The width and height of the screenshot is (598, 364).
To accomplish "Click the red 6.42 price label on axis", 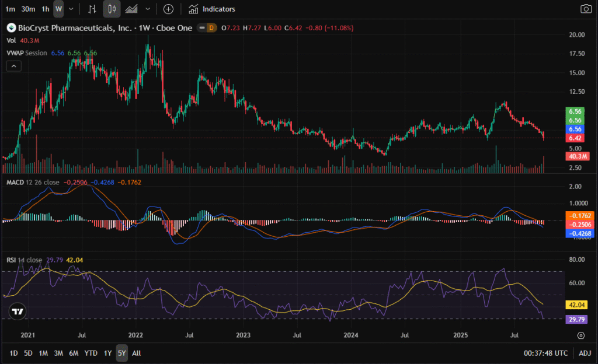I will click(576, 138).
